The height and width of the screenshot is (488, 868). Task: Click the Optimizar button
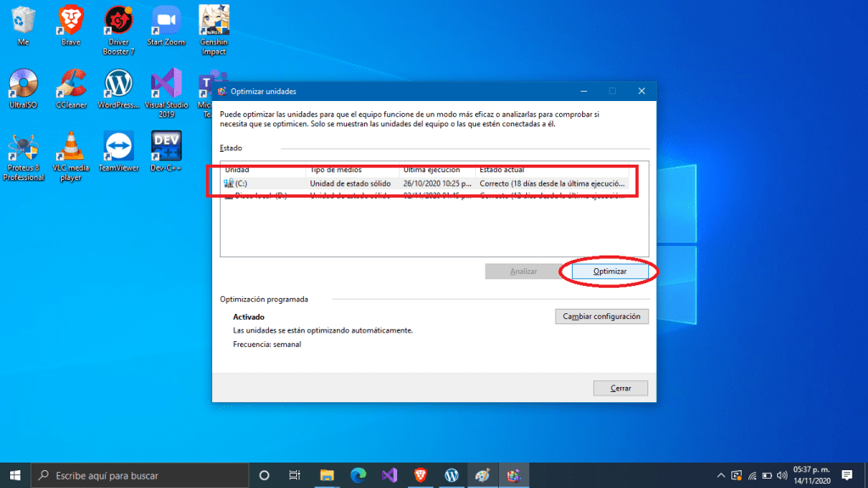[x=610, y=271]
